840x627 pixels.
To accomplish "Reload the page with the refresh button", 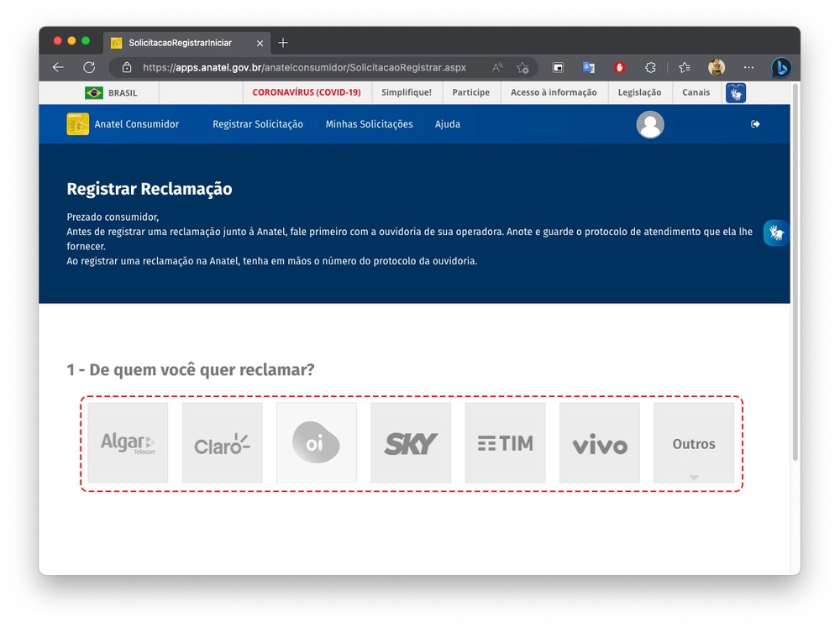I will (89, 67).
